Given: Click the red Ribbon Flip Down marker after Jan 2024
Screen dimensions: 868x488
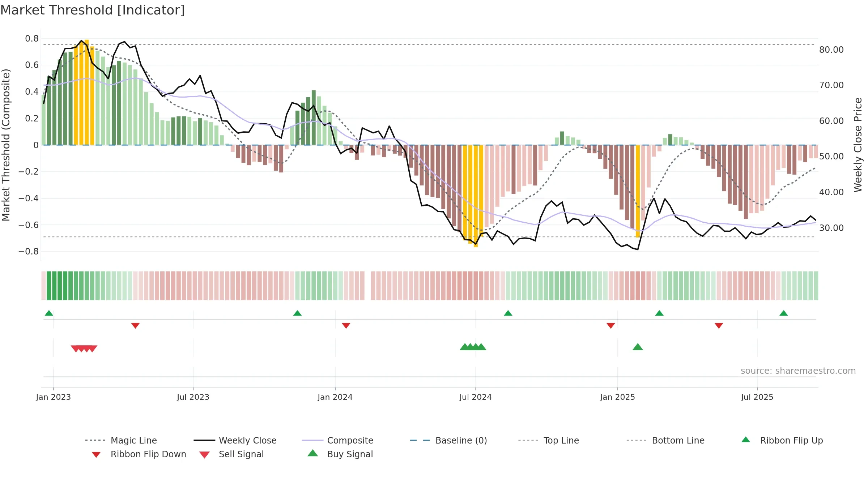Looking at the screenshot, I should pyautogui.click(x=346, y=326).
